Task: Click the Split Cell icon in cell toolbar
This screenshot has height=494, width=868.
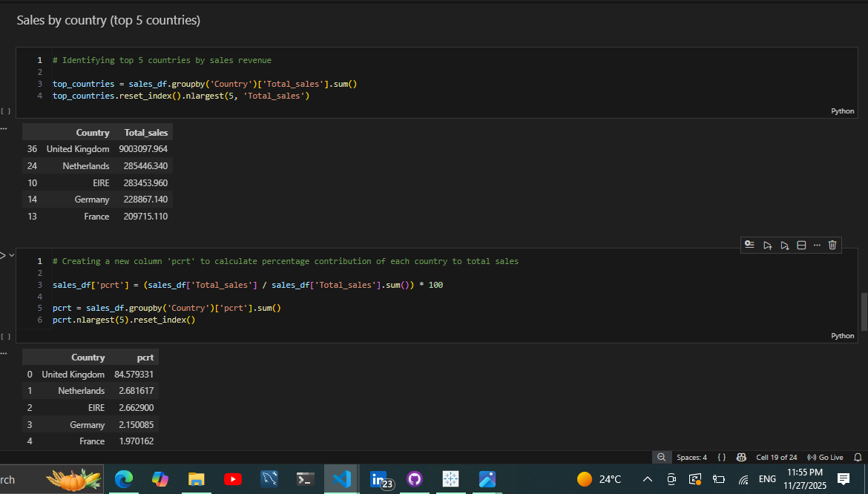Action: point(801,245)
